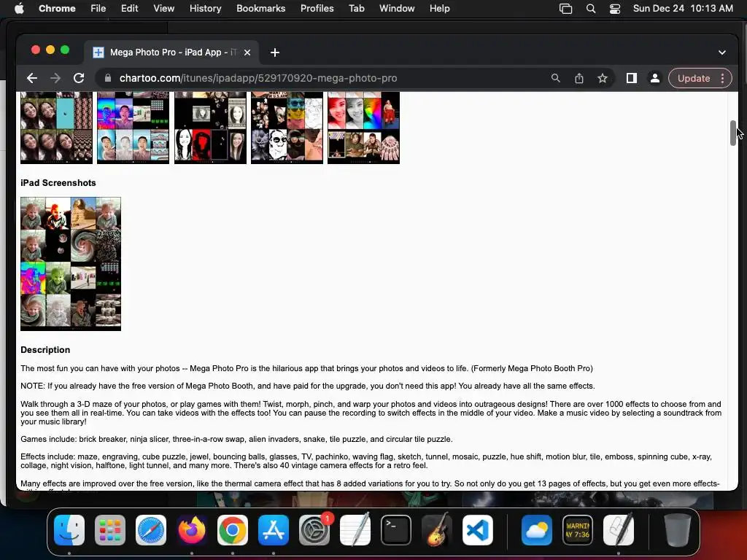747x560 pixels.
Task: Open Stage Manager from the menu bar
Action: pyautogui.click(x=565, y=8)
